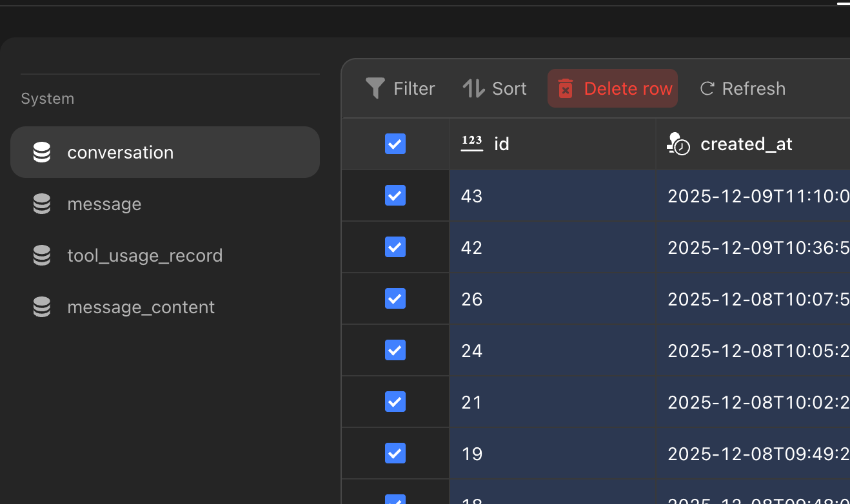
Task: Click the message table database icon
Action: (42, 204)
